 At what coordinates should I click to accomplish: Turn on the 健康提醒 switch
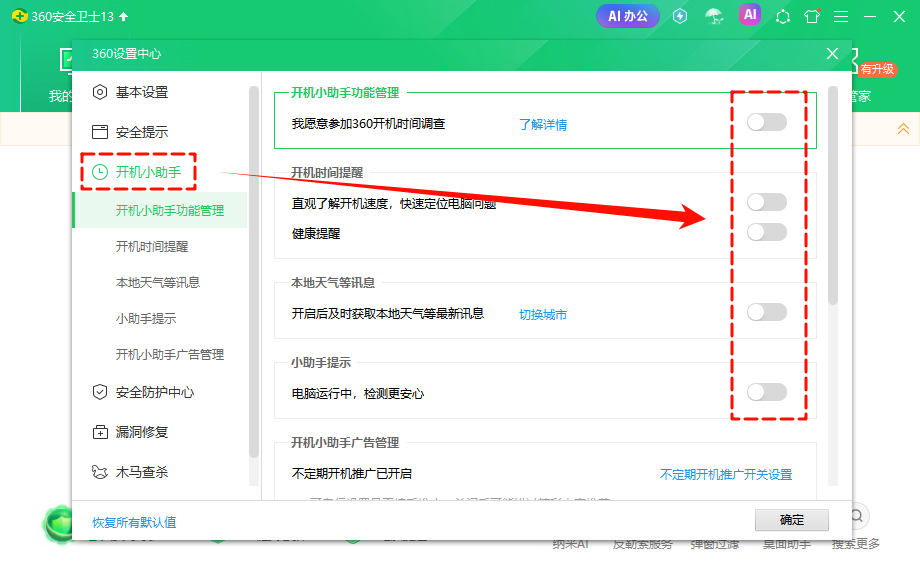click(766, 231)
